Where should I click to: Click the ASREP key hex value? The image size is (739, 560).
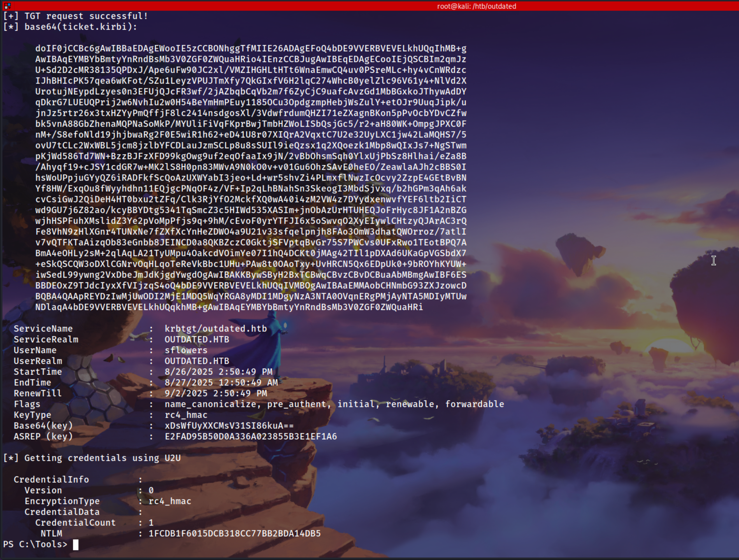(250, 437)
